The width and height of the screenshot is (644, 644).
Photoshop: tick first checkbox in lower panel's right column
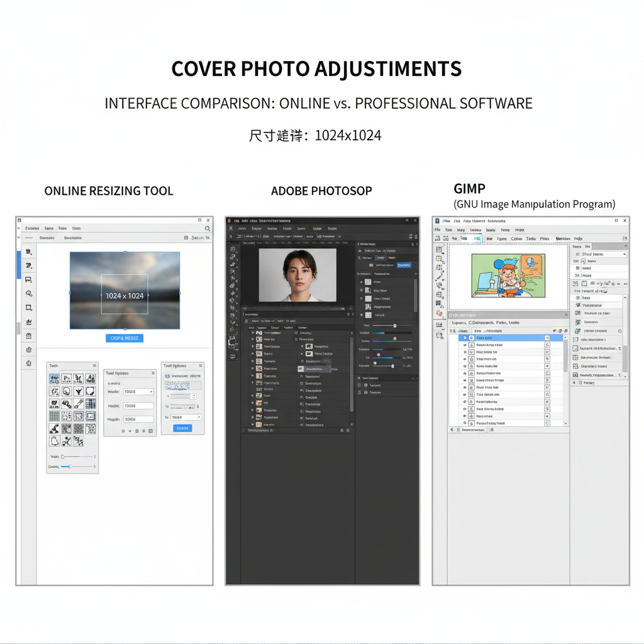coord(296,333)
